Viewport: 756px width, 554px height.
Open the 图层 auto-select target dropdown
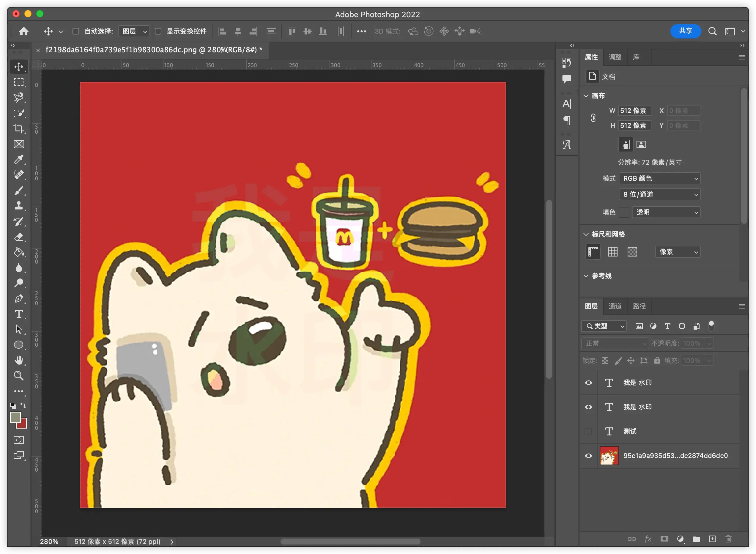pyautogui.click(x=134, y=31)
